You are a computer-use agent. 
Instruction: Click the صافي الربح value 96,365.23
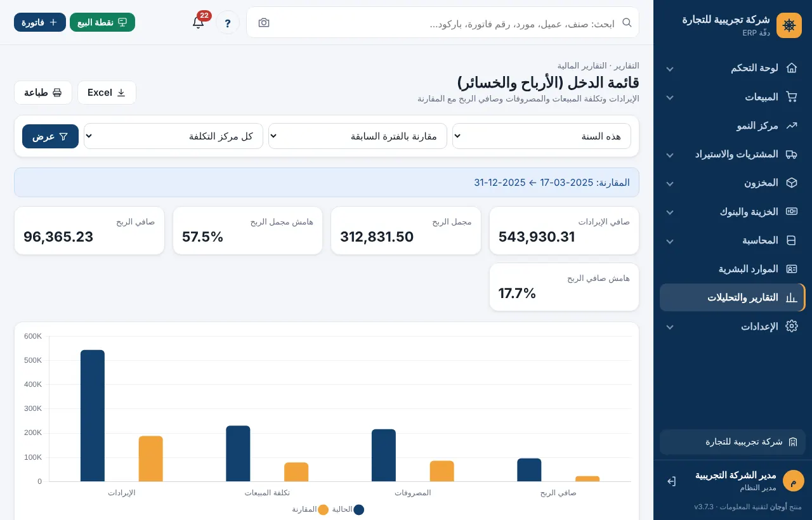[58, 237]
